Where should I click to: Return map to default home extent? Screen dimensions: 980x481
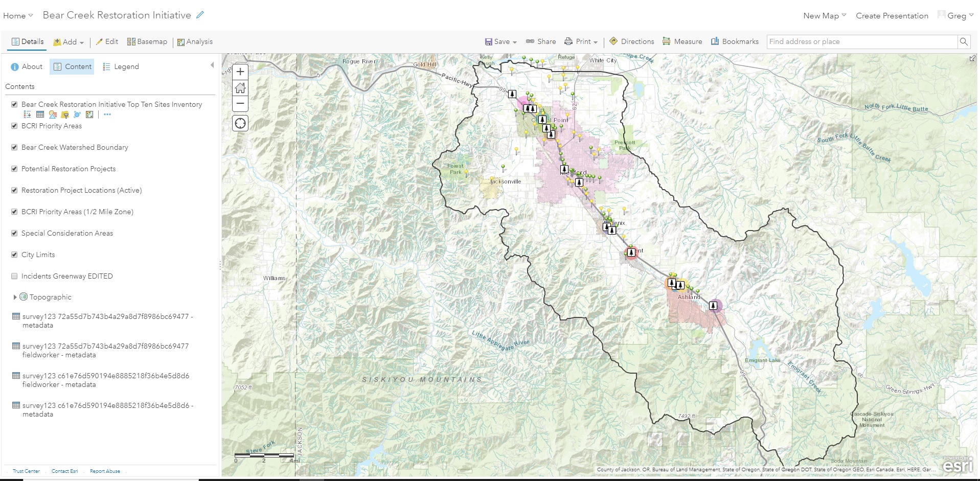tap(240, 88)
